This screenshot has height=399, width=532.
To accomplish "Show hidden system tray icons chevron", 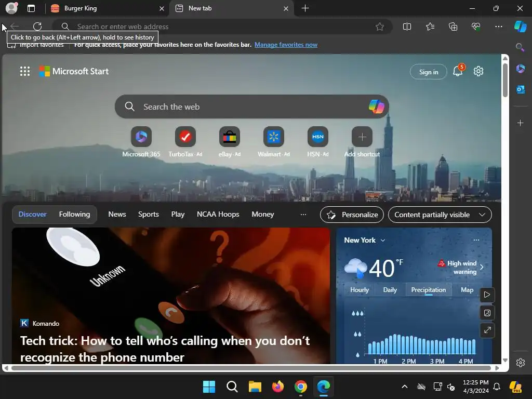I will (x=404, y=387).
